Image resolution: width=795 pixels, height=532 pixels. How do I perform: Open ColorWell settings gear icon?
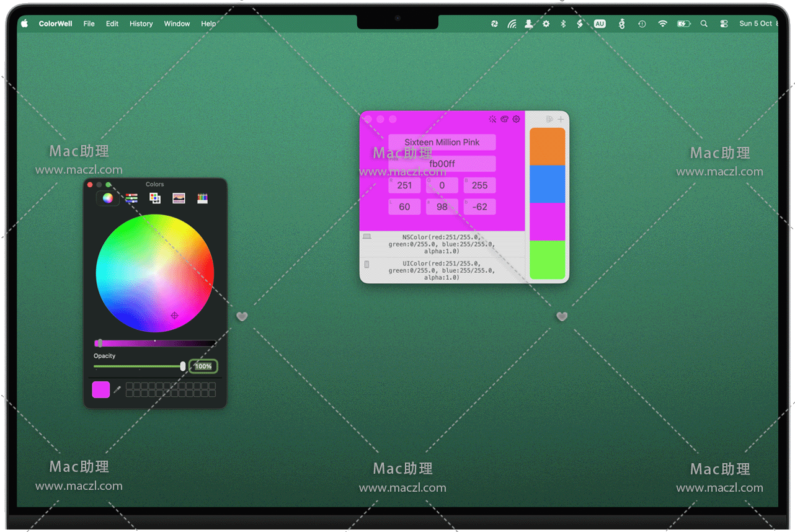coord(516,119)
